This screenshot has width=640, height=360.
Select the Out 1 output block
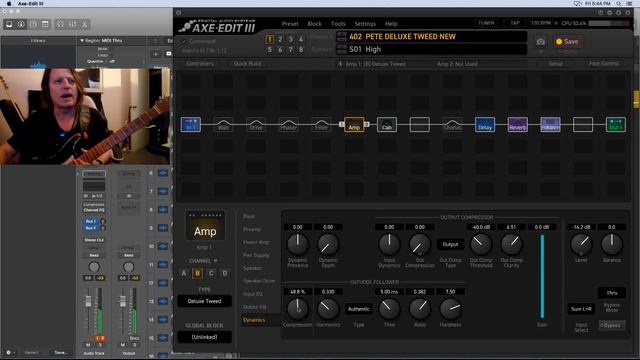click(x=616, y=124)
